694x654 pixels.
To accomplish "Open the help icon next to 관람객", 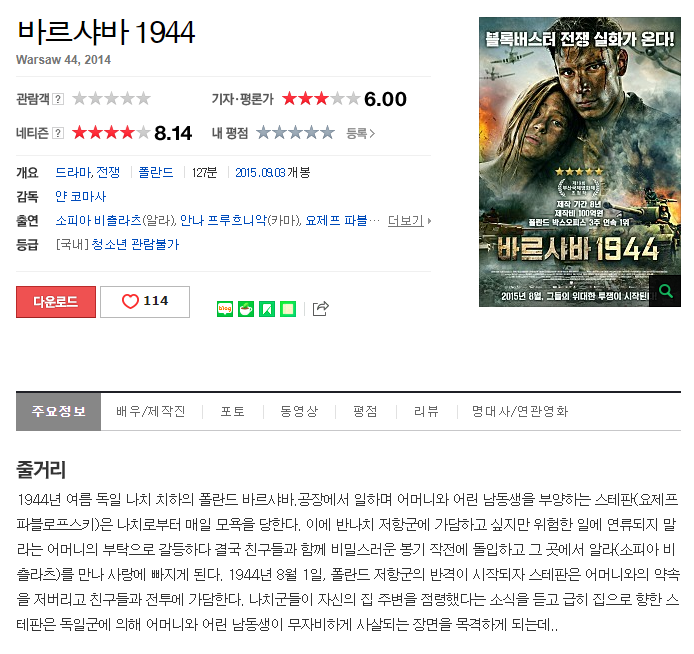I will tap(58, 99).
